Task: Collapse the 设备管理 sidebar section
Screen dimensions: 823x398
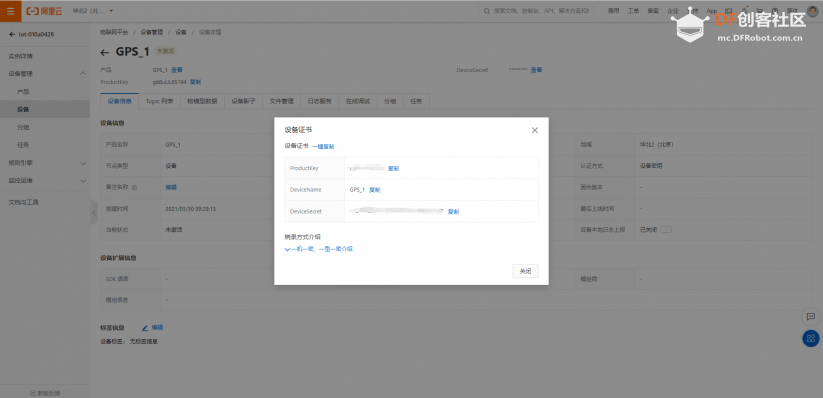Action: coord(82,74)
